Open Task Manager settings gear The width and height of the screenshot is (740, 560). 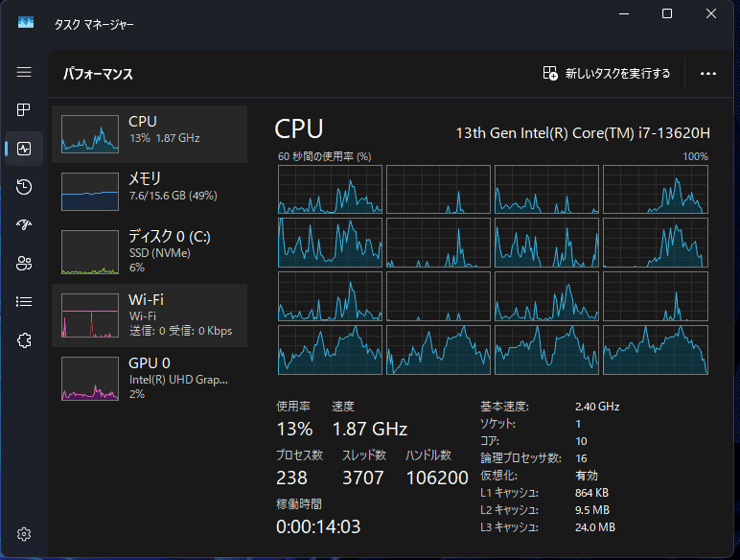24,534
